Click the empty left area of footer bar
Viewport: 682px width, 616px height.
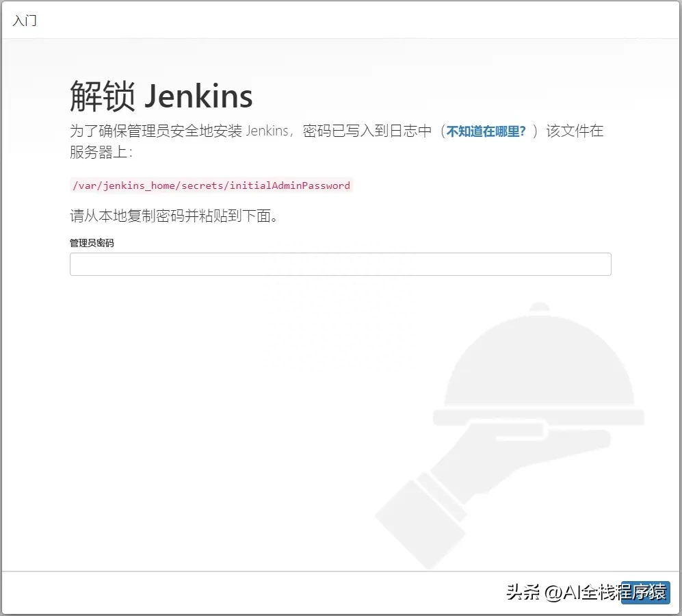205,592
